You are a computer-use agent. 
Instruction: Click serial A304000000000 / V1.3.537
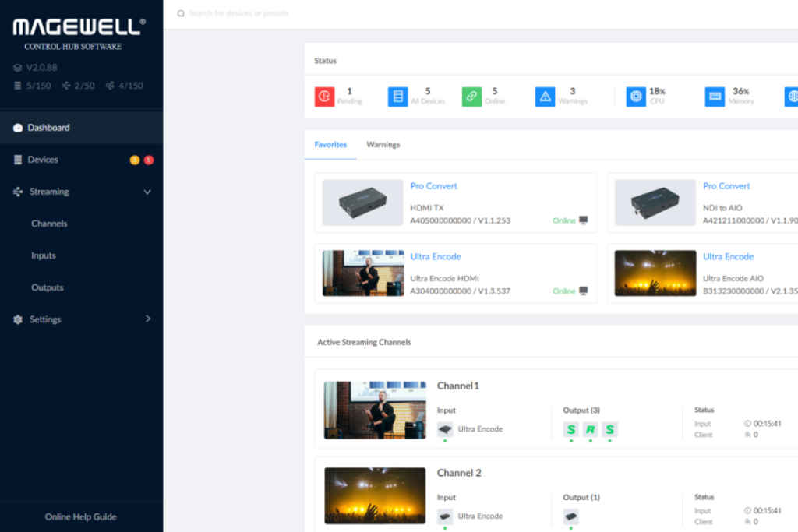point(460,291)
